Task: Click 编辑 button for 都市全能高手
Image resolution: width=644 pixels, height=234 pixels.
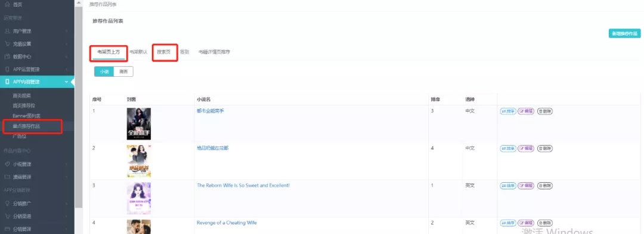Action: pos(526,111)
